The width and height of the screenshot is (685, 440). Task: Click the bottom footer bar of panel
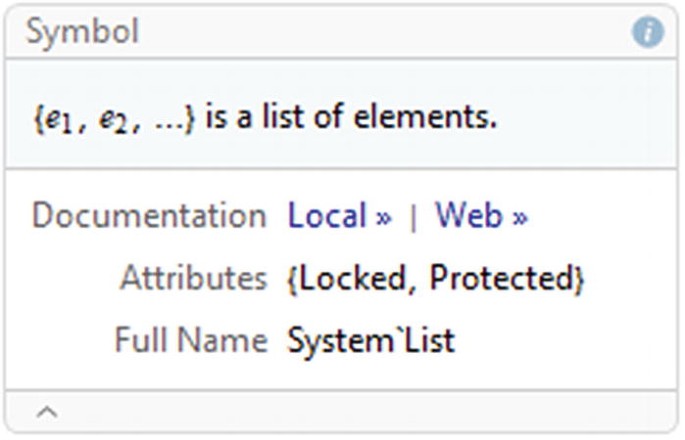[341, 412]
